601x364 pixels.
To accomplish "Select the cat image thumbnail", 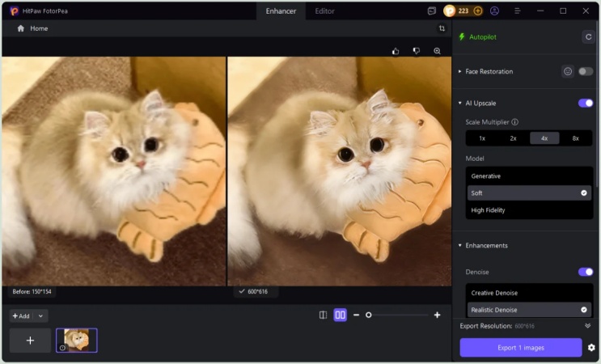I will (x=77, y=341).
